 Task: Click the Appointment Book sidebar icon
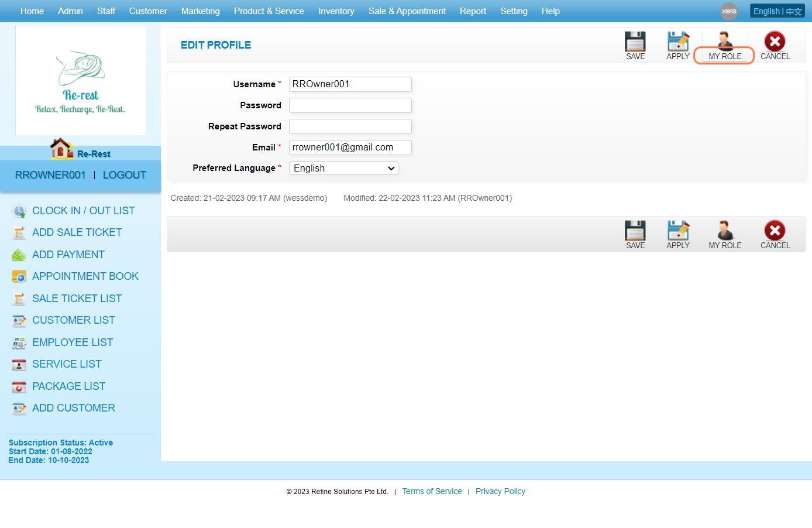point(19,277)
